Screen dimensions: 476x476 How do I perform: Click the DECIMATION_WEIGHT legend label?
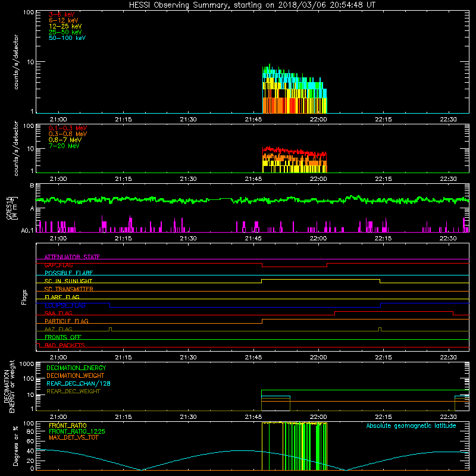pyautogui.click(x=76, y=375)
